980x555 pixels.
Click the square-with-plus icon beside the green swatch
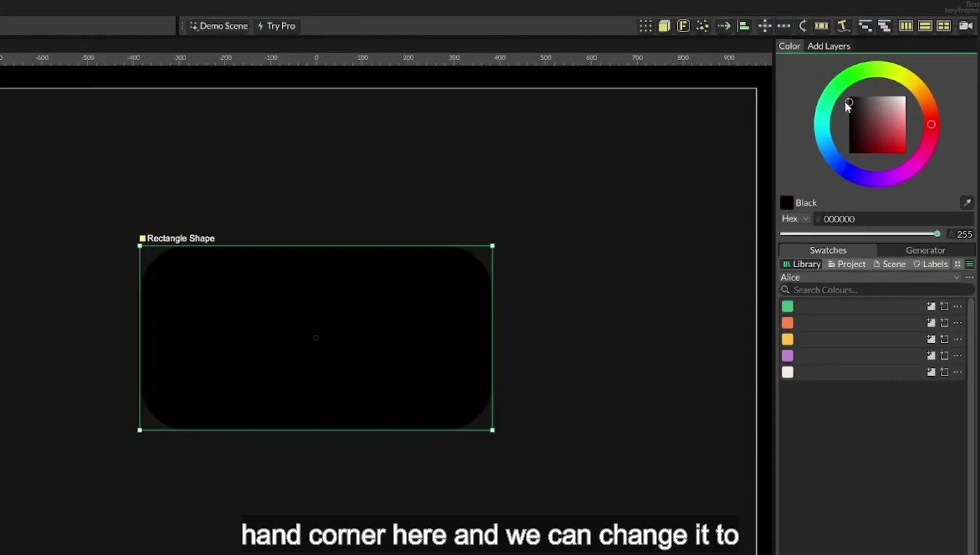click(931, 307)
